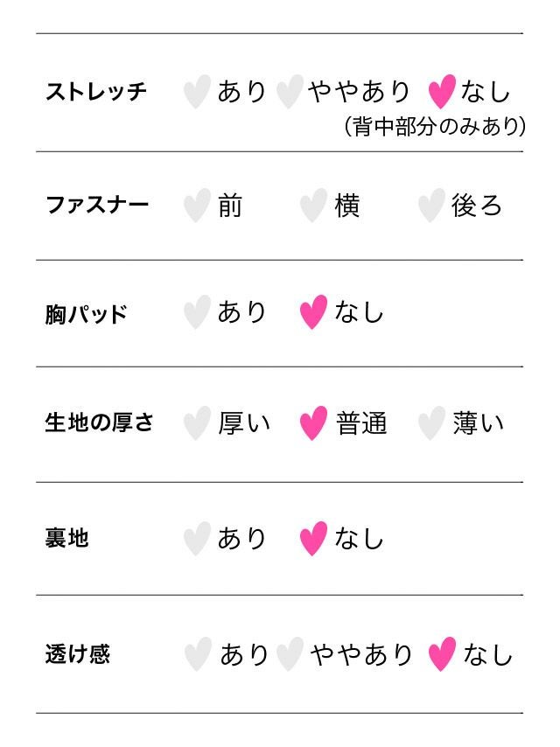Click the gray heart beside 透け感 ややあり
560x747 pixels.
pos(290,653)
